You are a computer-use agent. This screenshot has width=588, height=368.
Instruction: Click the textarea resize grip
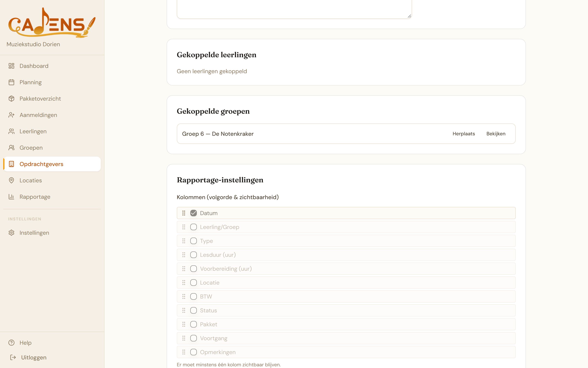tap(409, 16)
